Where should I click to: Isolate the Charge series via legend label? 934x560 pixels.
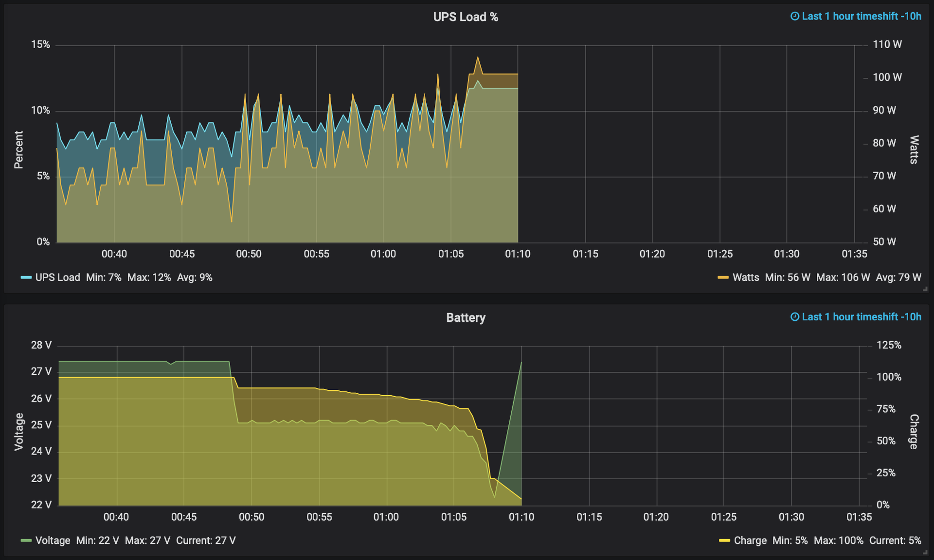tap(750, 541)
